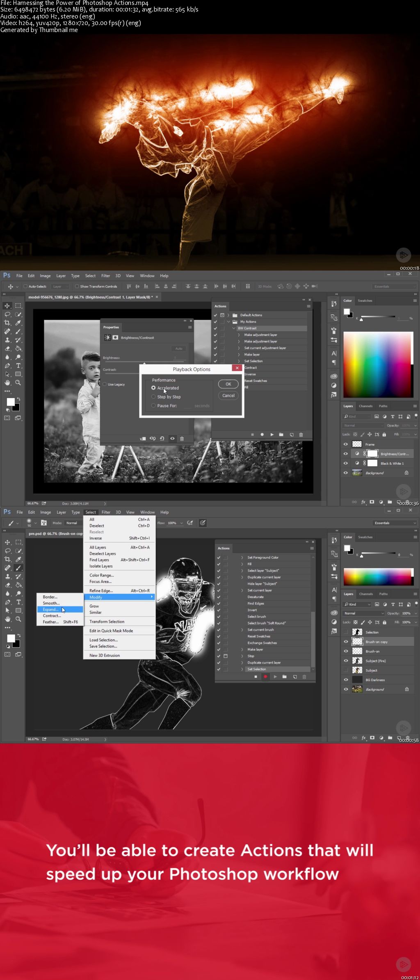Click the clip-to-layer icon in Properties panel
Viewport: 420px width, 980px height.
coord(143,438)
